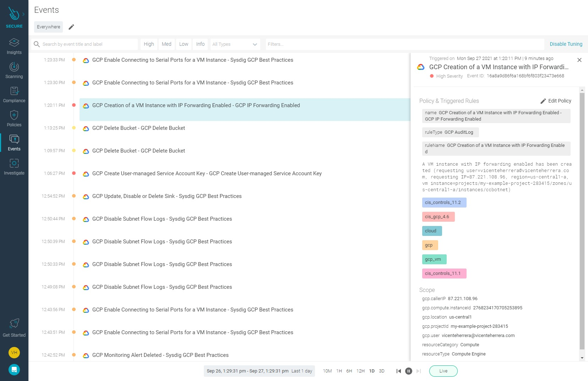Open the VH user profile avatar
This screenshot has height=381, width=588.
(x=14, y=353)
